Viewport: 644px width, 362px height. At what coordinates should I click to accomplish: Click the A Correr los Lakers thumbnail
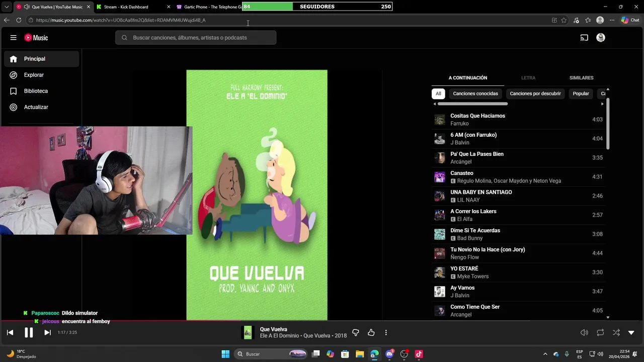click(440, 215)
